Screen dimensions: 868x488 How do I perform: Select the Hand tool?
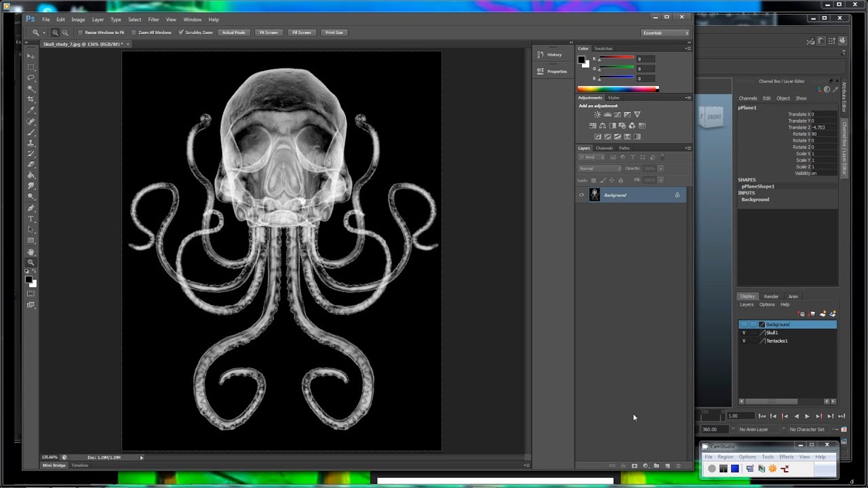click(x=31, y=251)
